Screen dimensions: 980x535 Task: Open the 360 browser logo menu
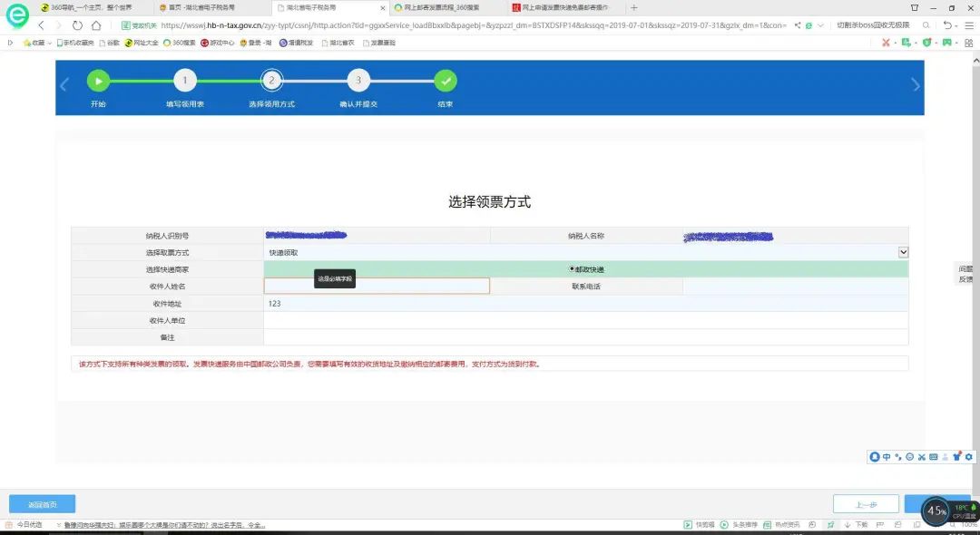point(17,15)
